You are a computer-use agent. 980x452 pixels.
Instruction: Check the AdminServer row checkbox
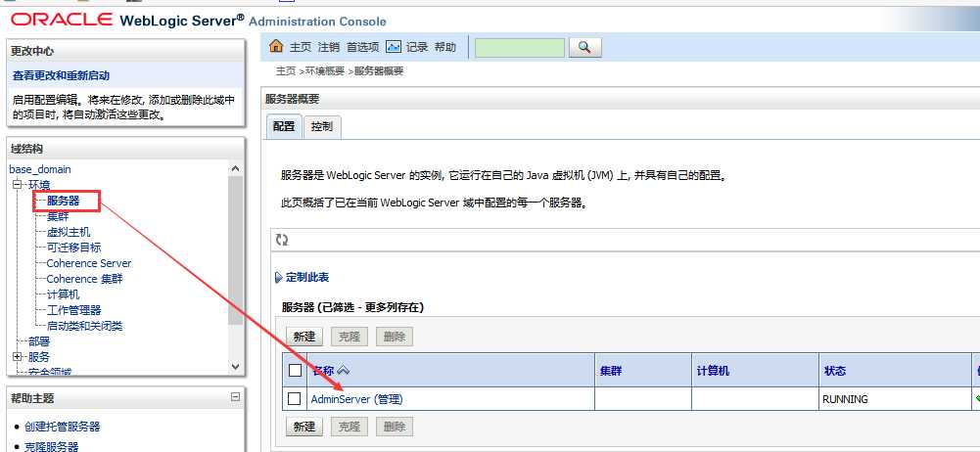pyautogui.click(x=295, y=399)
